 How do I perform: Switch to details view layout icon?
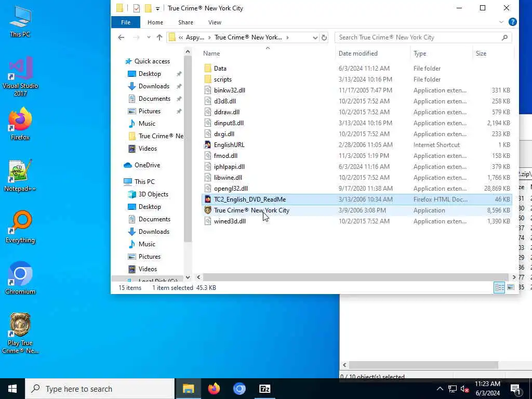(499, 288)
